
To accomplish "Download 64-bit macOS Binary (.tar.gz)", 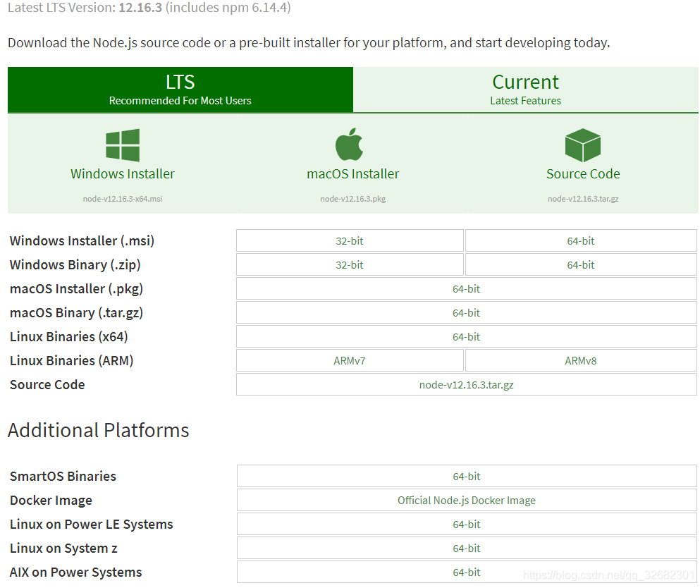I will pyautogui.click(x=467, y=313).
